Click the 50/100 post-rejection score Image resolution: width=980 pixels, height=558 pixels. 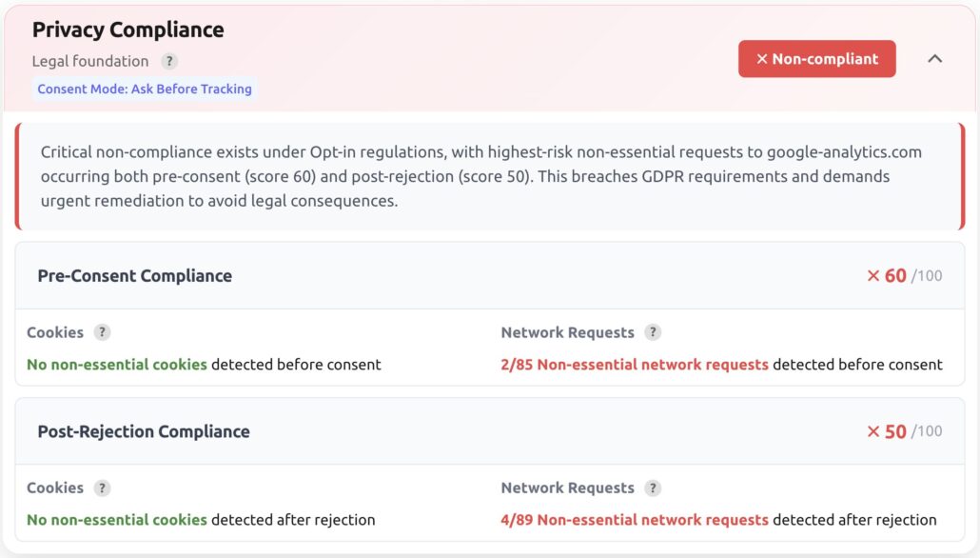pyautogui.click(x=905, y=431)
